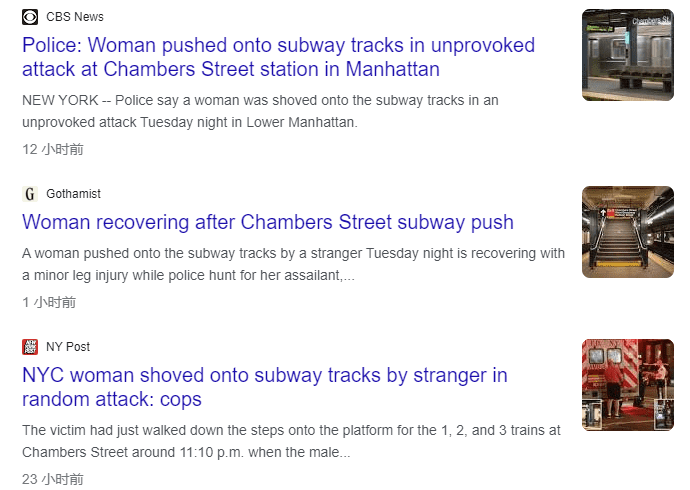Click the subway stairs thumbnail for Gothamist article
This screenshot has width=690, height=490.
(x=628, y=232)
